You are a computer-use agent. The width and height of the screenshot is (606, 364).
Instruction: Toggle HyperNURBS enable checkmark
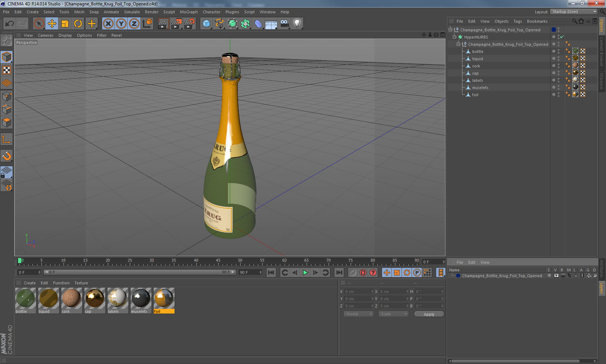(x=562, y=37)
